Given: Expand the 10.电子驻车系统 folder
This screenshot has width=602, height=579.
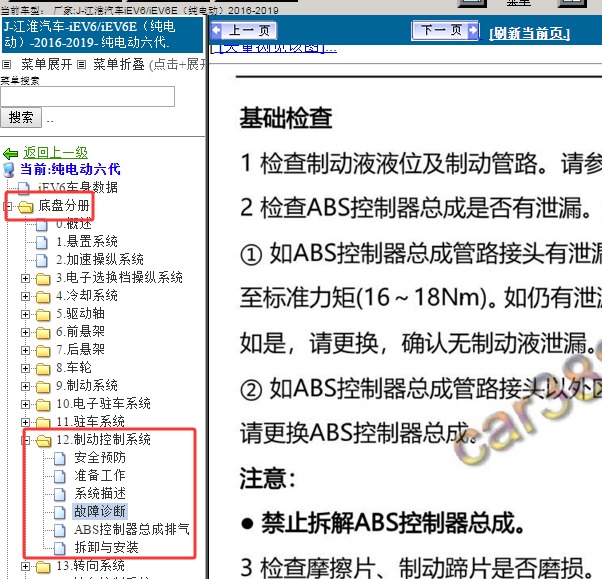Looking at the screenshot, I should click(25, 404).
